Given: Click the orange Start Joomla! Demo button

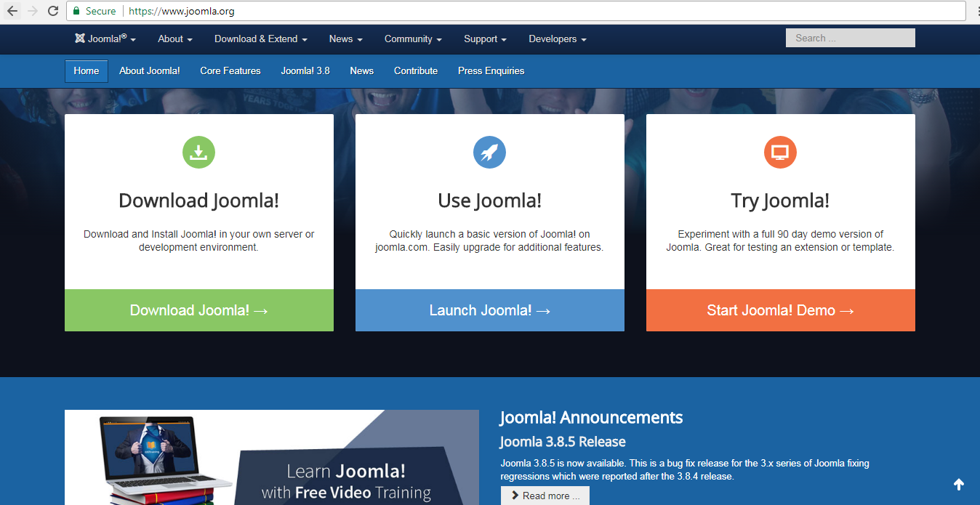Looking at the screenshot, I should (781, 310).
